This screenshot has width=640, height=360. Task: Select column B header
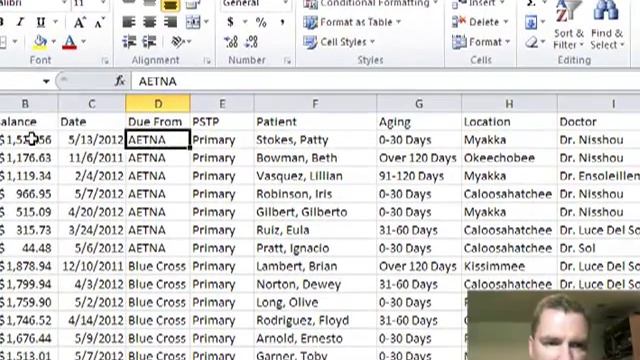click(x=25, y=104)
